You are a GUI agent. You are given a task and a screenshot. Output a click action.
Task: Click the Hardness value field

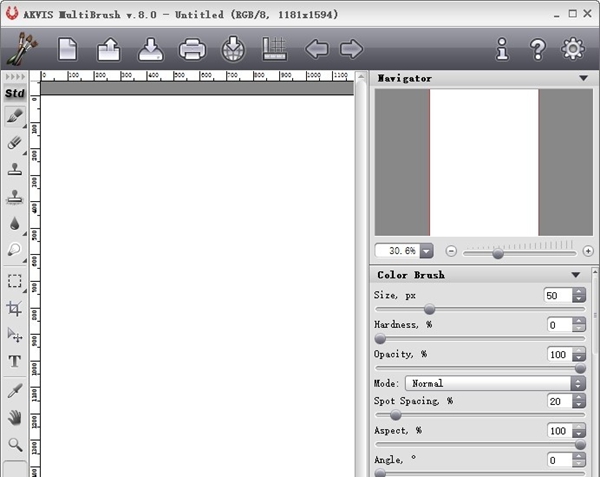[x=560, y=325]
